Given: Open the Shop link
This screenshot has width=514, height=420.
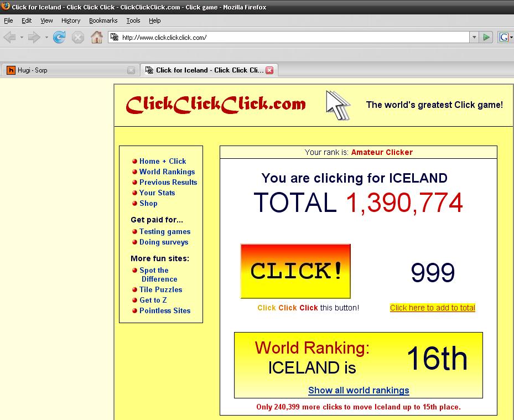Looking at the screenshot, I should (148, 203).
